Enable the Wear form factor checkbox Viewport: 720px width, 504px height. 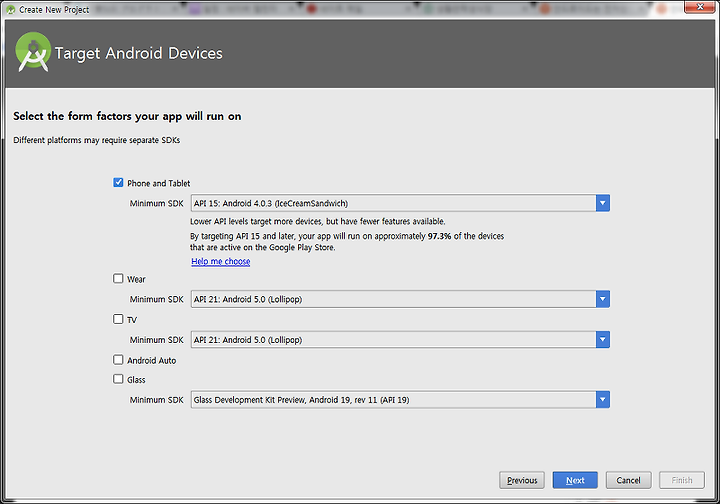tap(118, 279)
